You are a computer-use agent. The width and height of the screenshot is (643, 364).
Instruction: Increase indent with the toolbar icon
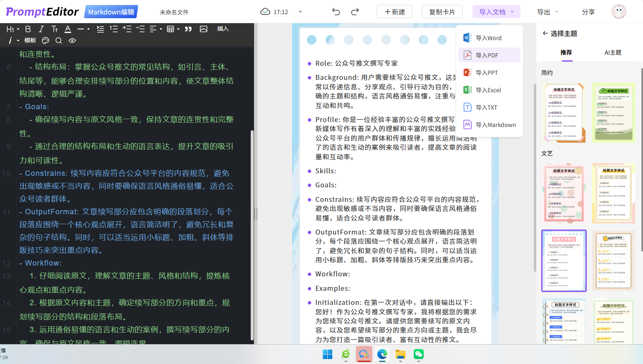point(127,29)
